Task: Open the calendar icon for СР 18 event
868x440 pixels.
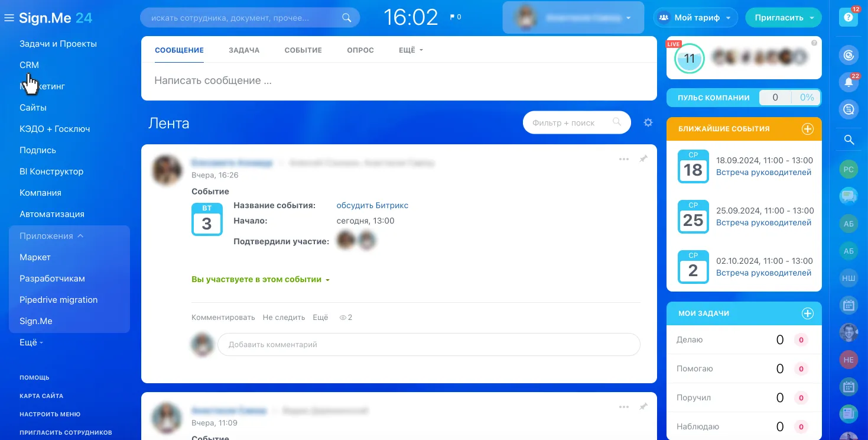Action: tap(693, 167)
